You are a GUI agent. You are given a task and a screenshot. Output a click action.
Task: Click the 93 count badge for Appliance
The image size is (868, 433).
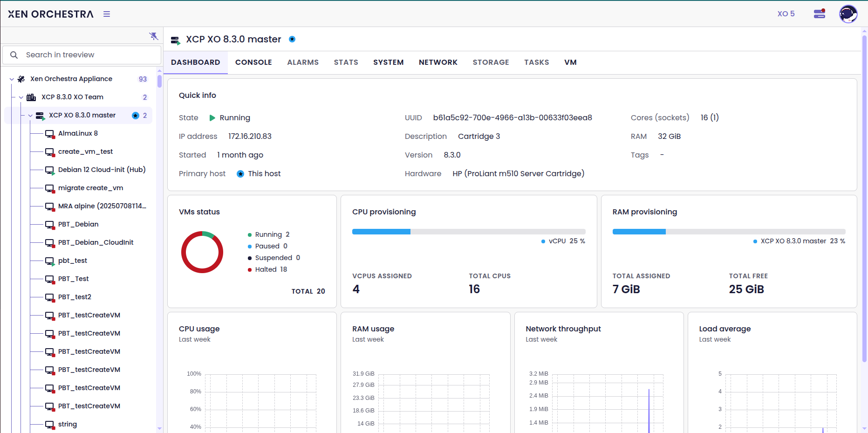143,79
